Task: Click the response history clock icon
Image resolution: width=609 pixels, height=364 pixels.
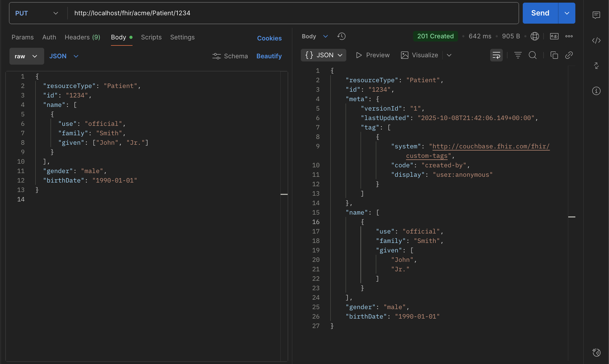Action: [x=341, y=36]
